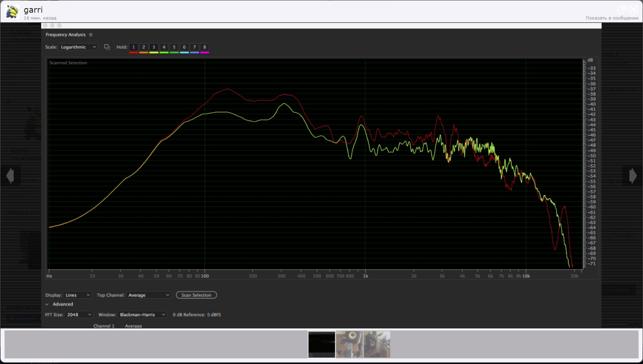Click the '1k' frequency axis label
Image resolution: width=643 pixels, height=364 pixels.
[365, 275]
